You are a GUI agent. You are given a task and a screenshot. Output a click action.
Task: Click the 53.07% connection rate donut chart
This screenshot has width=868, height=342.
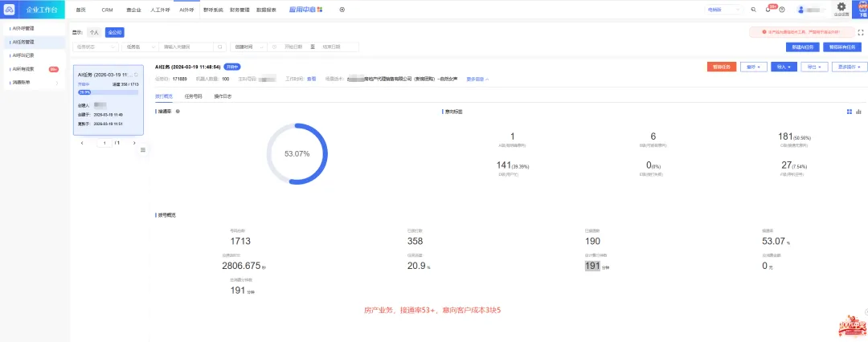pyautogui.click(x=297, y=153)
